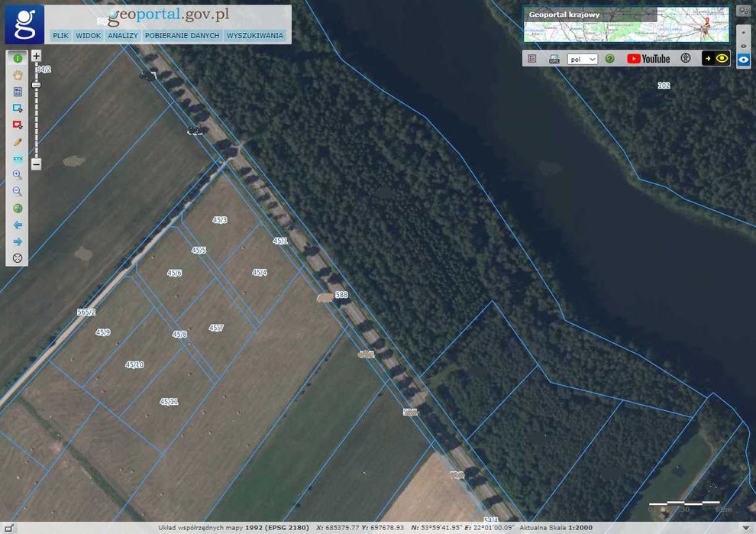Image resolution: width=756 pixels, height=534 pixels.
Task: Click the minus zoom-out button
Action: pos(36,164)
